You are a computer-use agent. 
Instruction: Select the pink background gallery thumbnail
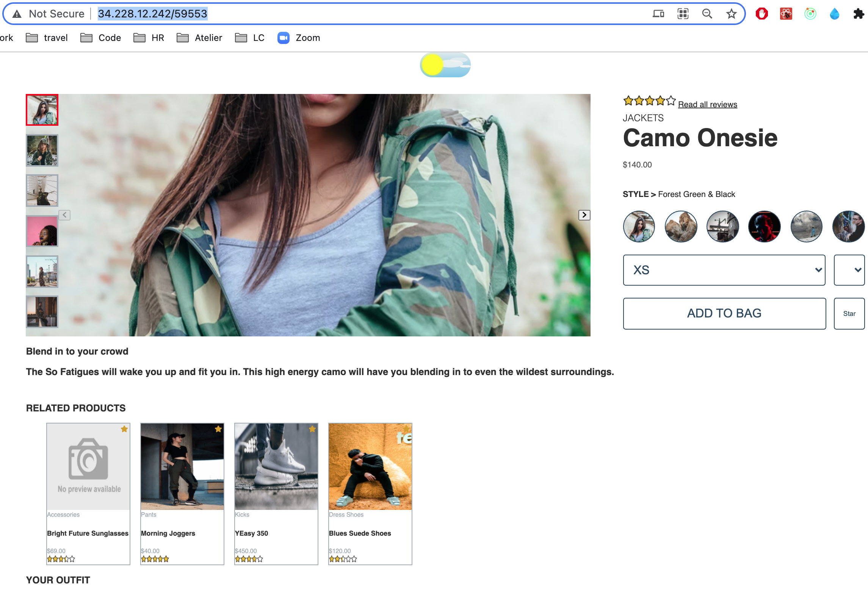click(42, 231)
